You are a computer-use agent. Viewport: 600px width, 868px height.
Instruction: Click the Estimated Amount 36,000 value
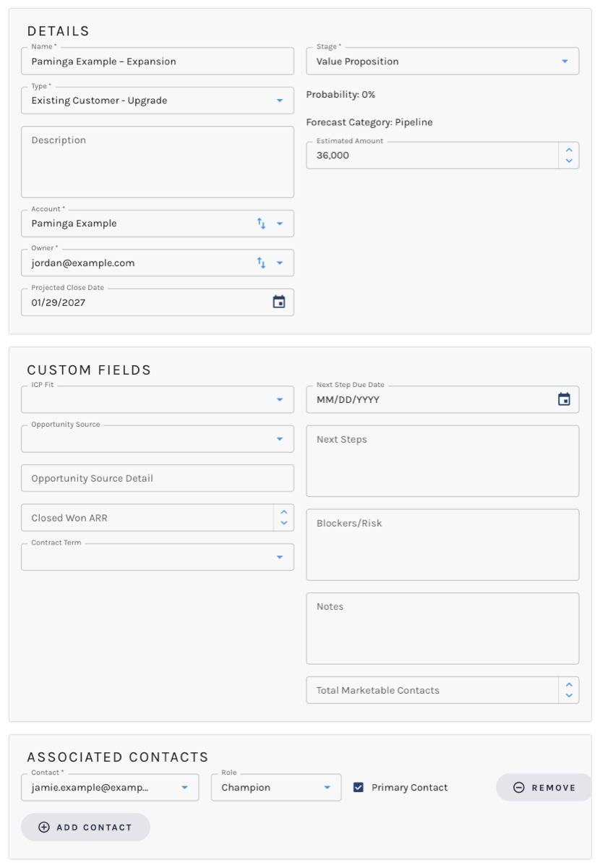[x=333, y=155]
